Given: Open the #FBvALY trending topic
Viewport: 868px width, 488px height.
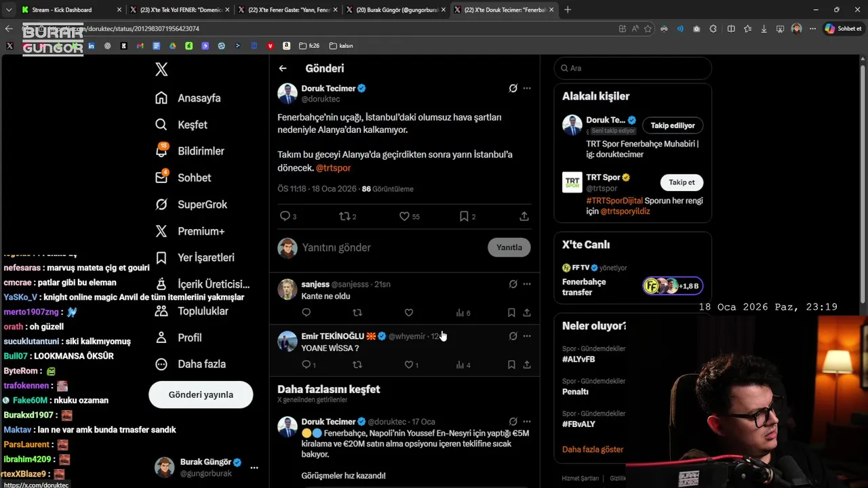Looking at the screenshot, I should (x=578, y=424).
